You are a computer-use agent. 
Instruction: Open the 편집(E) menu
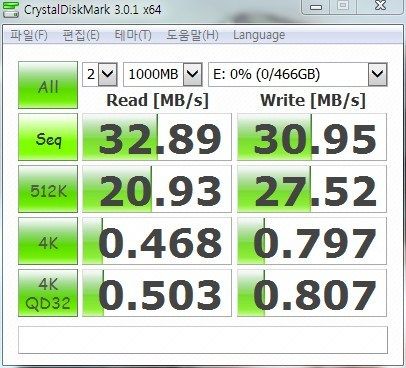tap(81, 35)
